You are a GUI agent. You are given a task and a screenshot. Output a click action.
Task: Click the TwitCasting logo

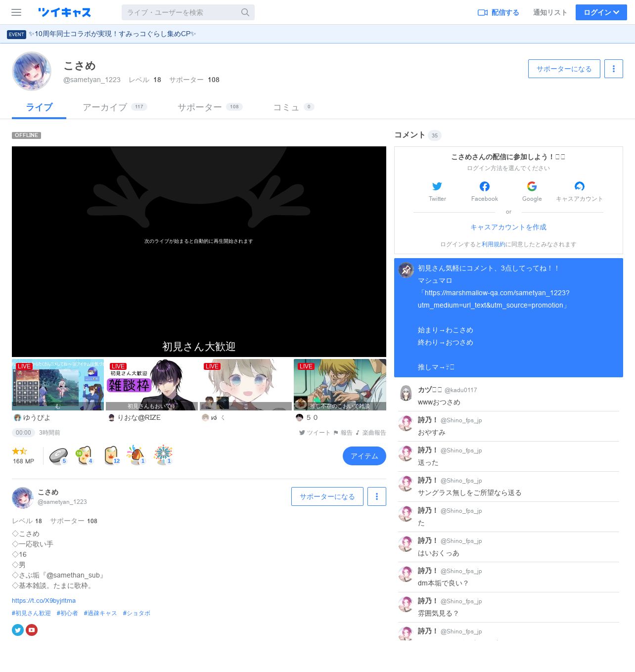(64, 12)
